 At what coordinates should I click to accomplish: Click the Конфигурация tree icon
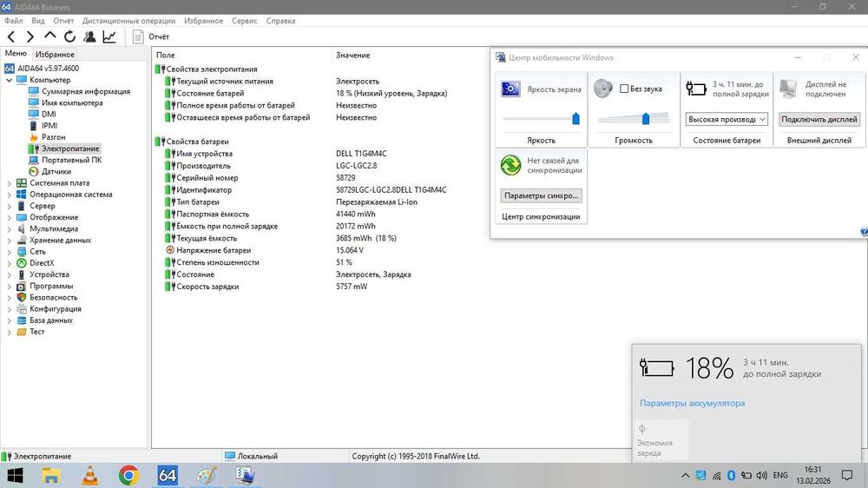click(x=22, y=309)
